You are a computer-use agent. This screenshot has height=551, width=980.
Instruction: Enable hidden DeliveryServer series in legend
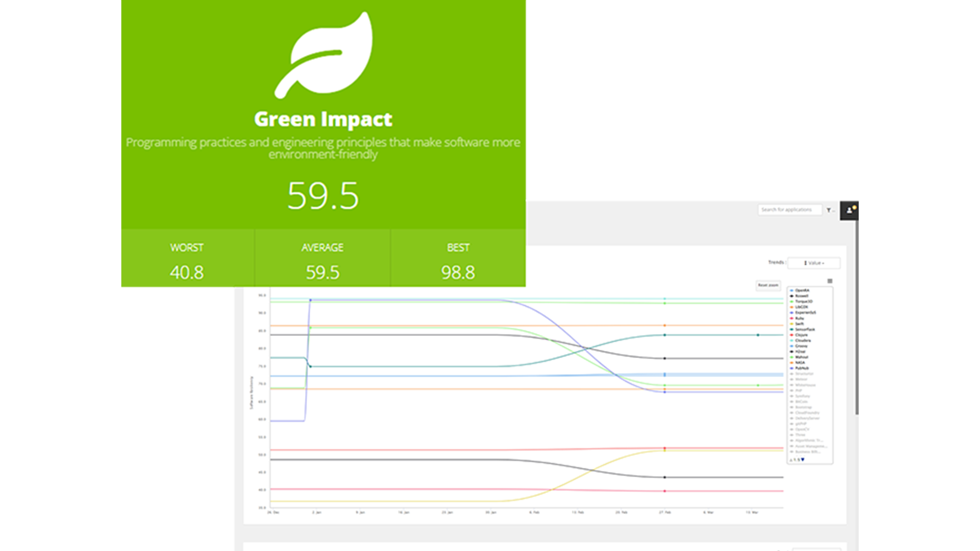(804, 418)
